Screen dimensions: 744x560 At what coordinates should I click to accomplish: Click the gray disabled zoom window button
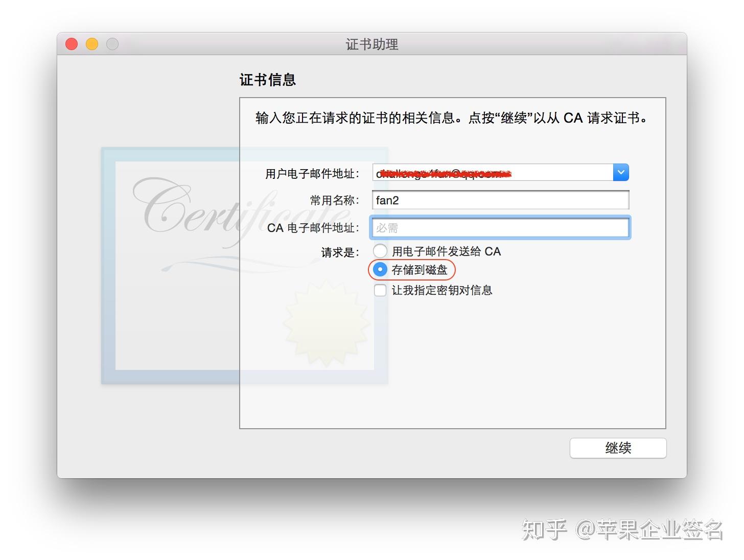click(x=112, y=44)
